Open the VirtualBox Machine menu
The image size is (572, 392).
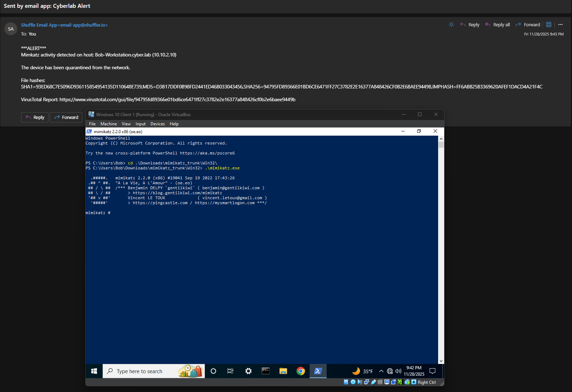108,124
